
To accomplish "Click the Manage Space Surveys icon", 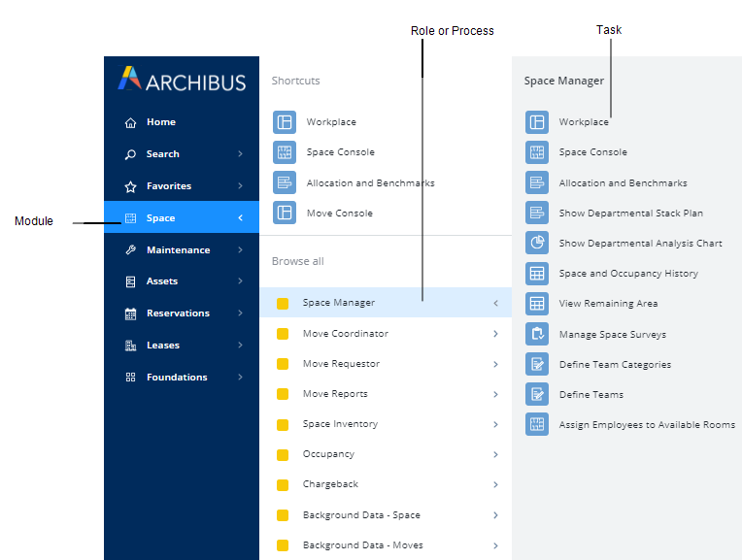I will coord(537,334).
